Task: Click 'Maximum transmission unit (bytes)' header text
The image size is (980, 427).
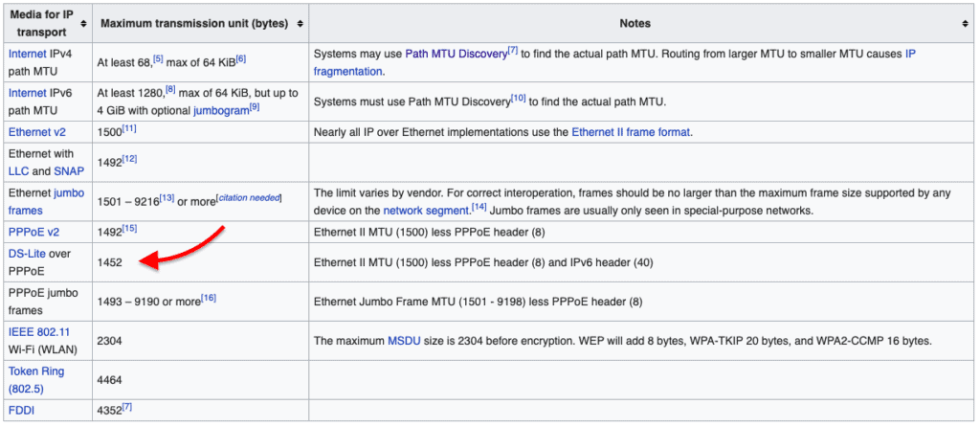Action: [194, 23]
